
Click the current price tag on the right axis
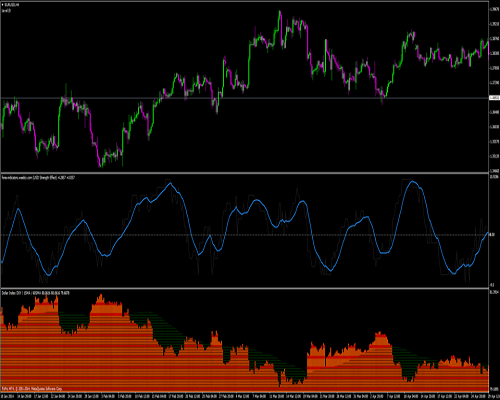click(494, 98)
